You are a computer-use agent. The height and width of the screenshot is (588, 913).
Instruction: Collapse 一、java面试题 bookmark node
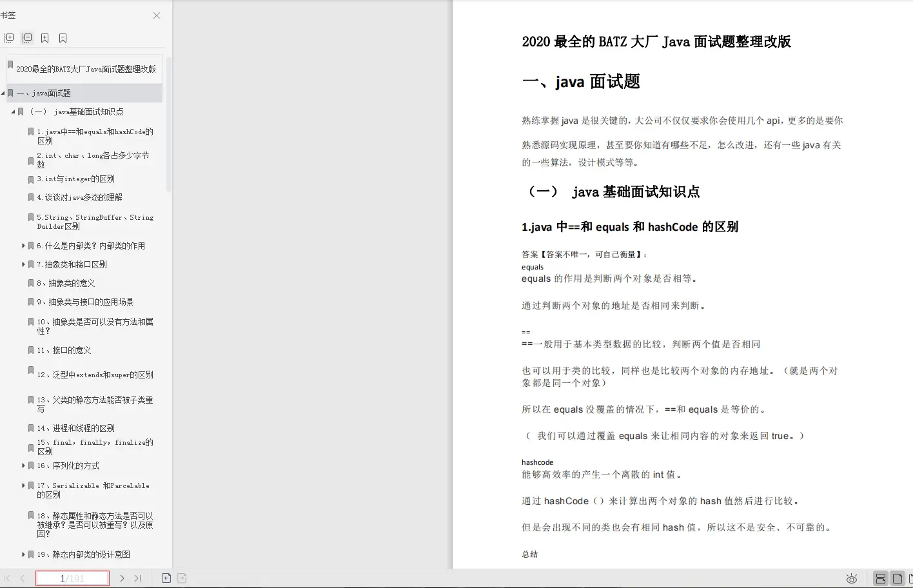[3, 93]
